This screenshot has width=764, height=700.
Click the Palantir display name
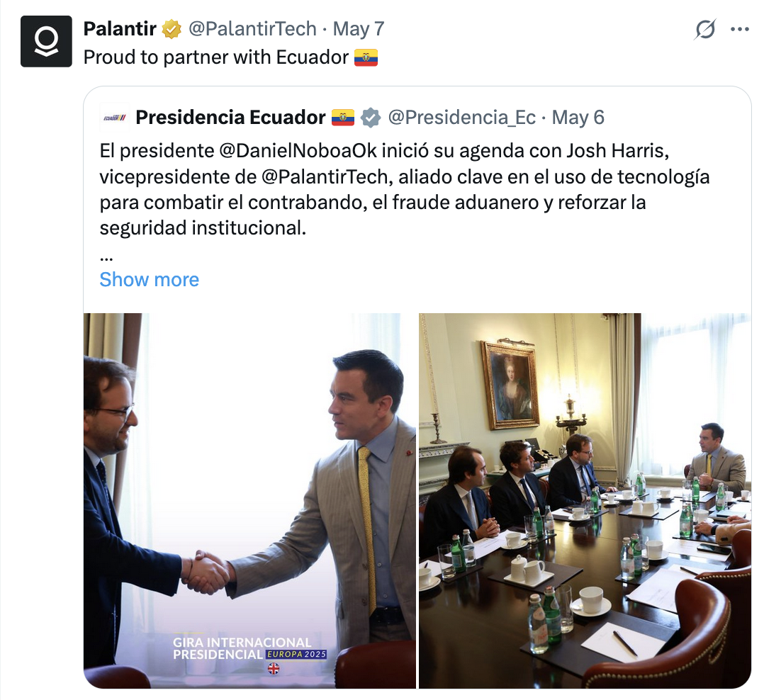pos(120,29)
